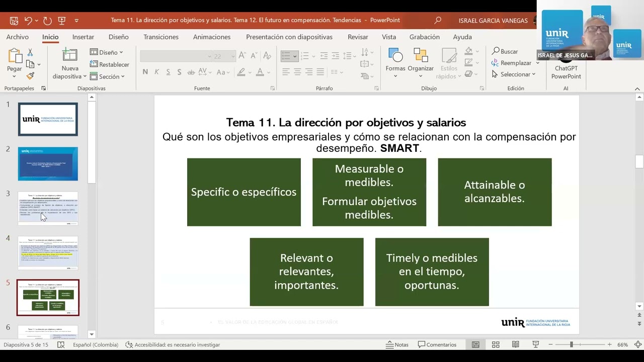Click the Save icon in the title bar
644x362 pixels.
pos(14,21)
